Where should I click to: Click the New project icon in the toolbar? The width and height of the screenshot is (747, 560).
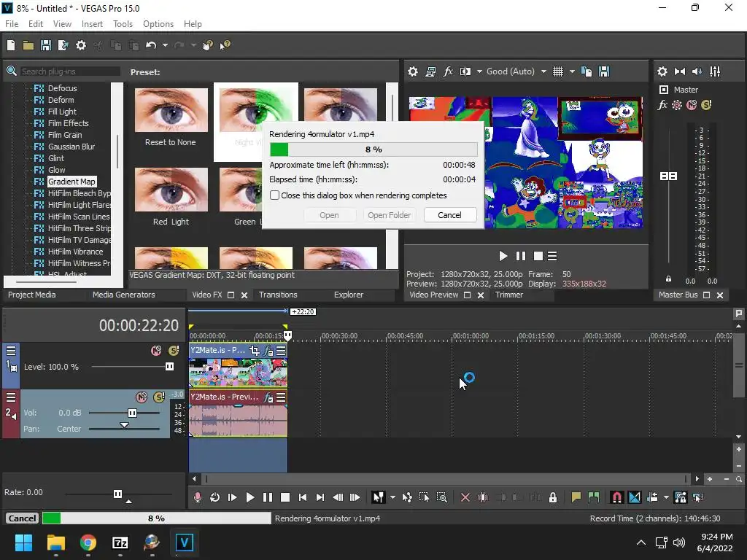pos(11,45)
